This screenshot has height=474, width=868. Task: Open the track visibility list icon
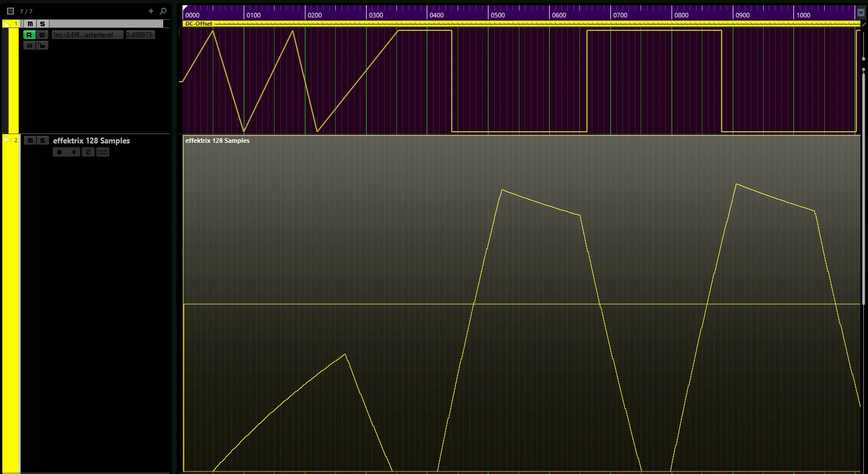tap(10, 11)
